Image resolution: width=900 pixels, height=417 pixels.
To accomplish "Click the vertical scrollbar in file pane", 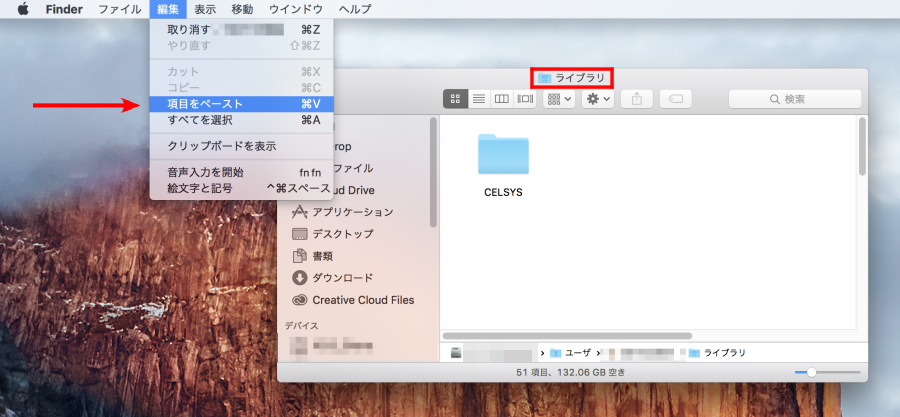I will 862,146.
